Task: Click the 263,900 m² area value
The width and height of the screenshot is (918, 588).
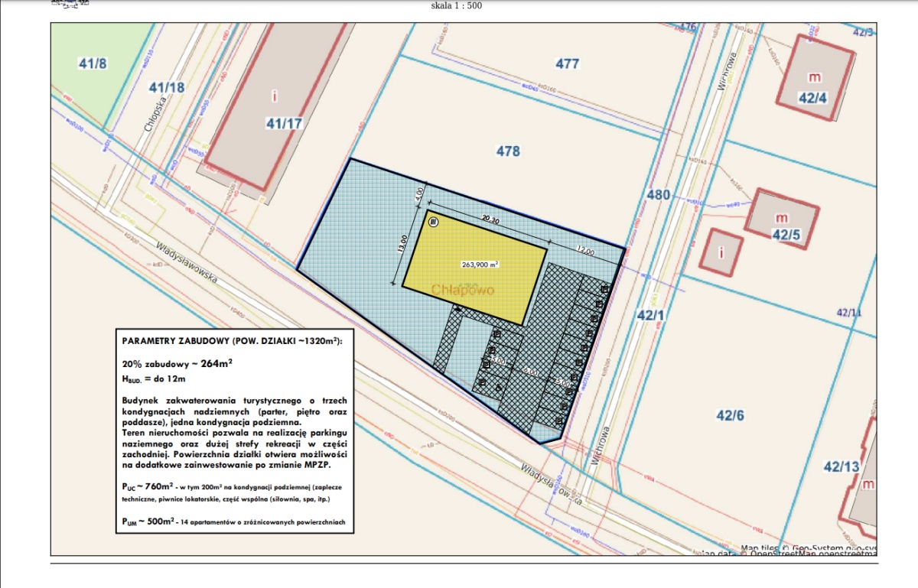Action: [x=480, y=265]
